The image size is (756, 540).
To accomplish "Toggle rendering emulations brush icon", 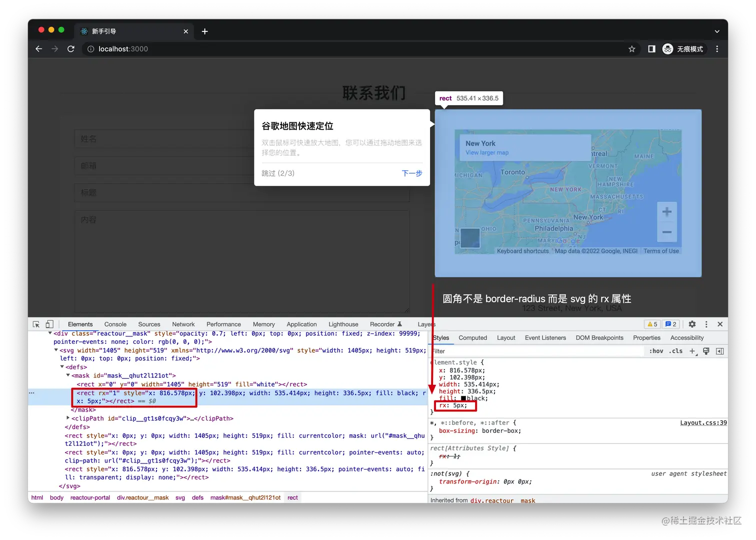I will pos(706,351).
